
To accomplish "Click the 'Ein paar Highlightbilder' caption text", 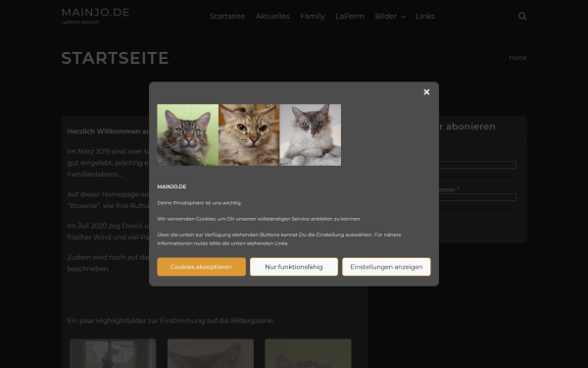I will tap(171, 321).
